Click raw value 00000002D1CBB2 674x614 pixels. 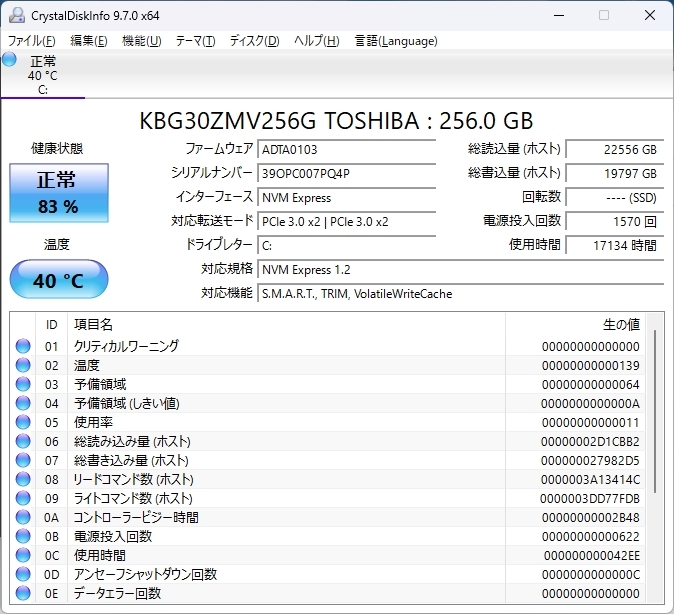point(590,442)
